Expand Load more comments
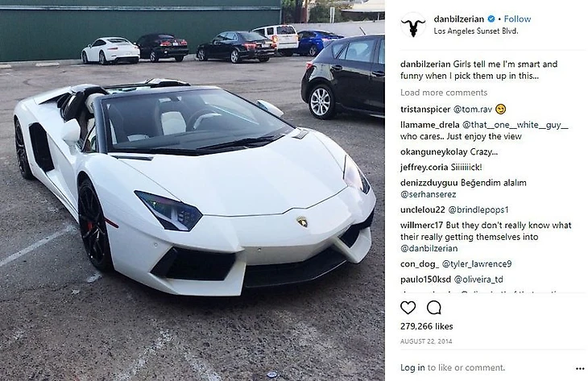 [x=444, y=93]
